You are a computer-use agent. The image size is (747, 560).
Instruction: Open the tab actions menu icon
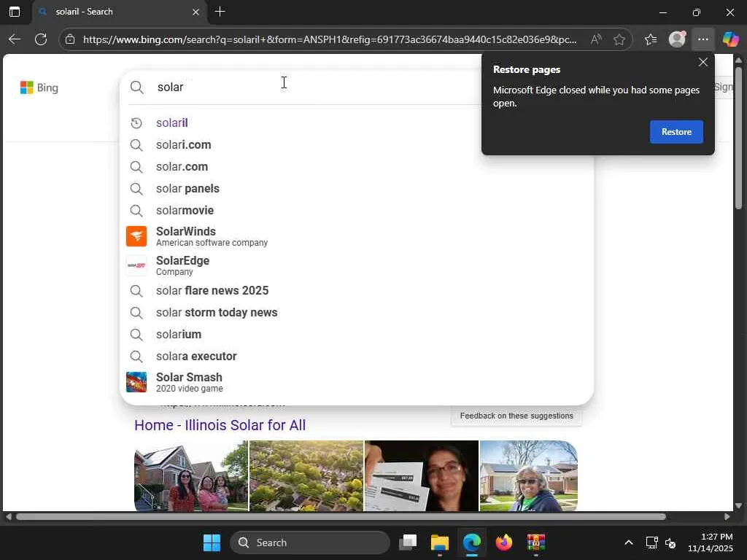[15, 12]
